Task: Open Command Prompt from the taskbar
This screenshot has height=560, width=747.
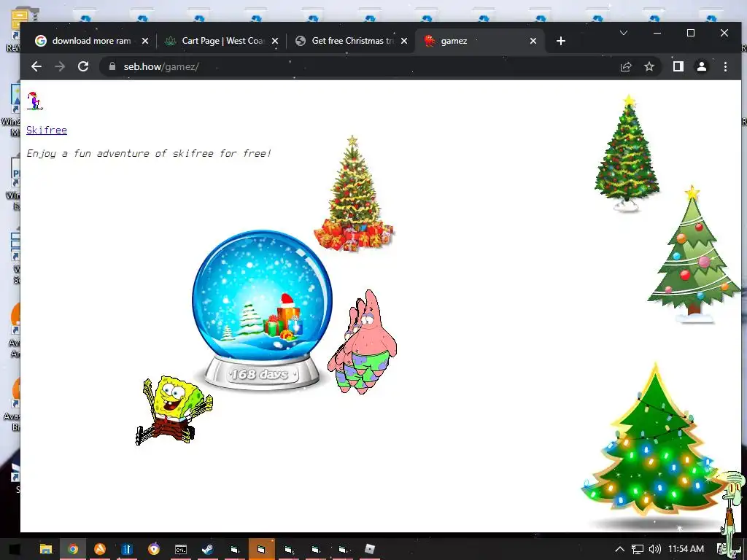Action: (181, 549)
